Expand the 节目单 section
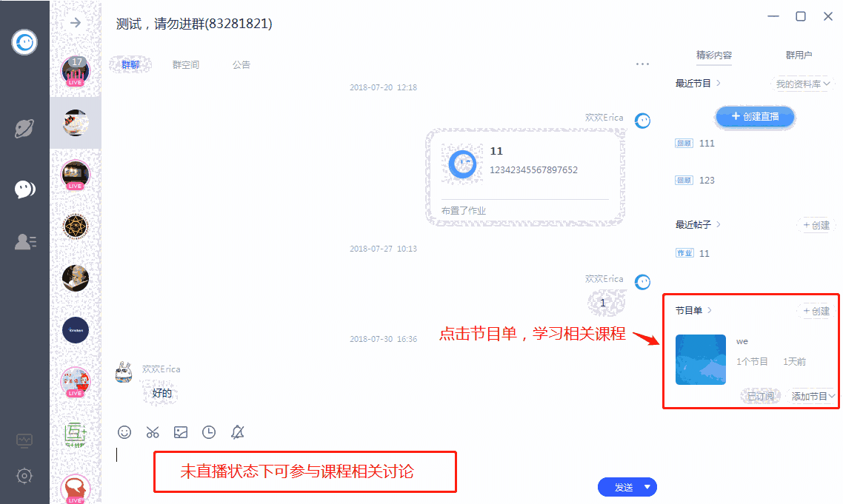This screenshot has height=504, width=843. point(693,311)
